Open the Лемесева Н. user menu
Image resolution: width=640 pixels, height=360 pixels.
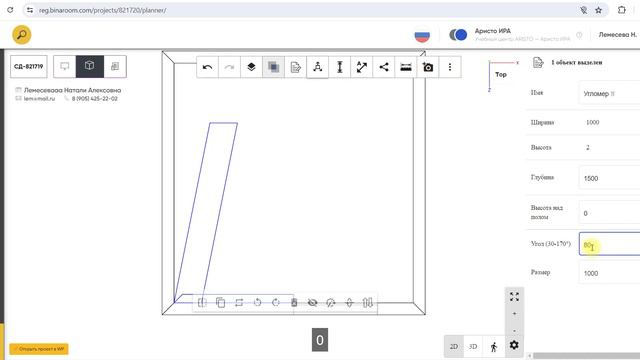click(617, 35)
